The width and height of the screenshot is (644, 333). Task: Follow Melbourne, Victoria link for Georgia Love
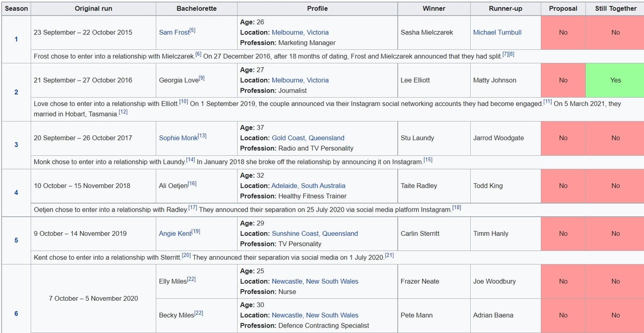click(x=300, y=80)
